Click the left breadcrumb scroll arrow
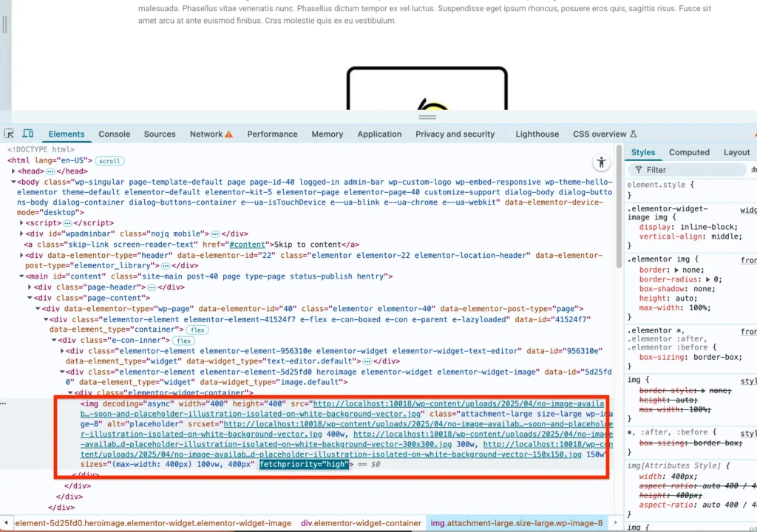The image size is (757, 532). pos(7,522)
